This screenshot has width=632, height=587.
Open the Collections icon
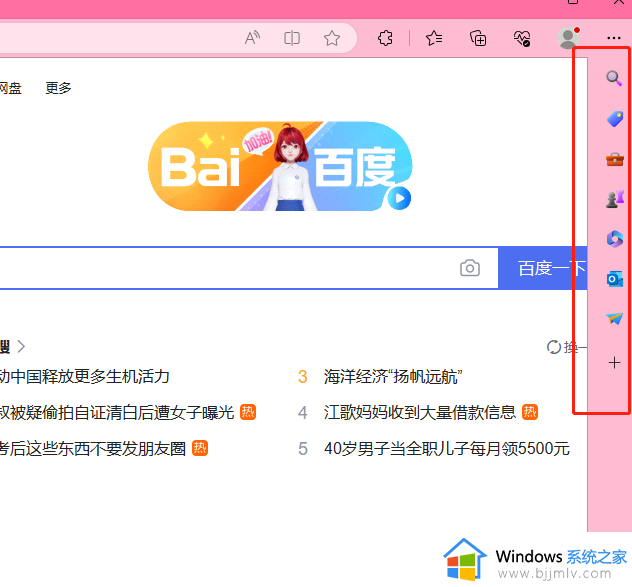(x=478, y=38)
